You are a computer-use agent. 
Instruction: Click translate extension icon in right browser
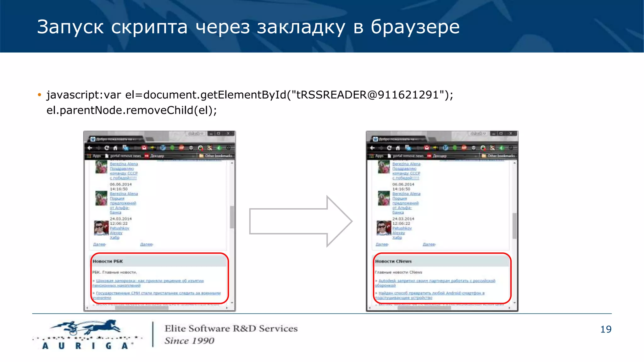[x=408, y=148]
